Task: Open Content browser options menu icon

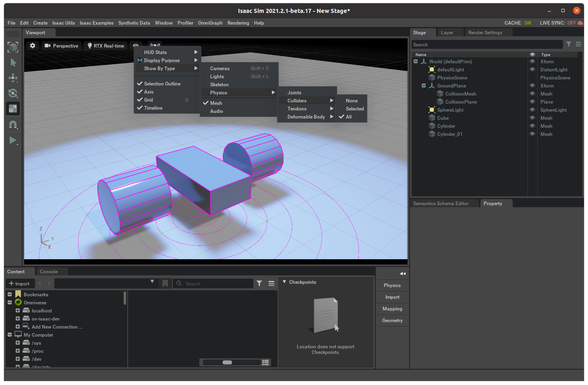Action: (271, 283)
